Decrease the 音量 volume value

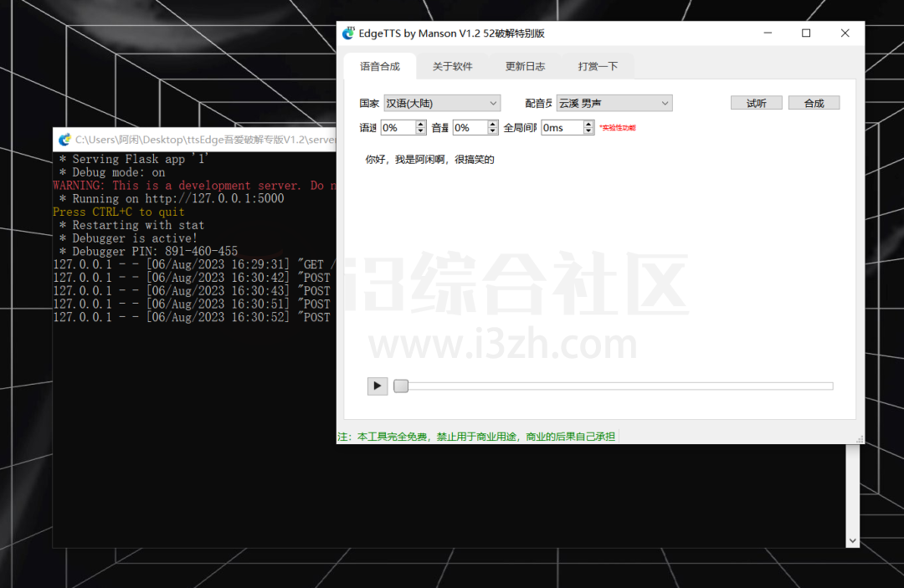492,131
